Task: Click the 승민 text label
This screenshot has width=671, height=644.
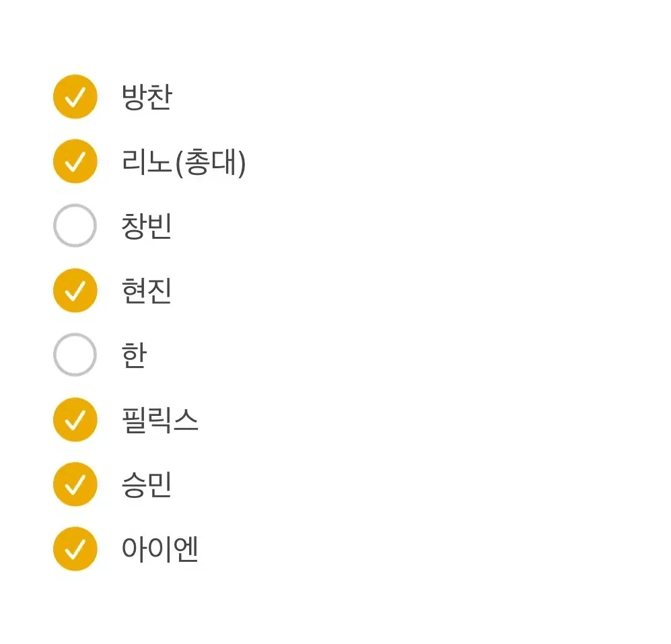Action: (x=147, y=485)
